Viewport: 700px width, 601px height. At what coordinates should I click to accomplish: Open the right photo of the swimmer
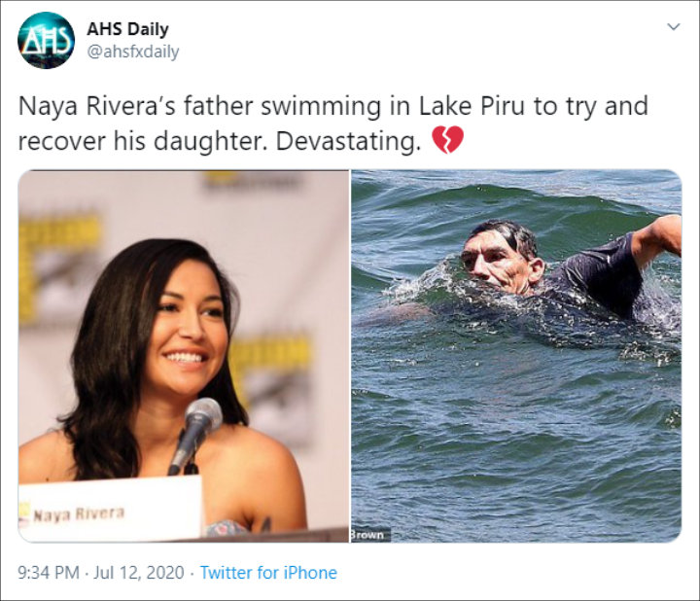click(516, 356)
